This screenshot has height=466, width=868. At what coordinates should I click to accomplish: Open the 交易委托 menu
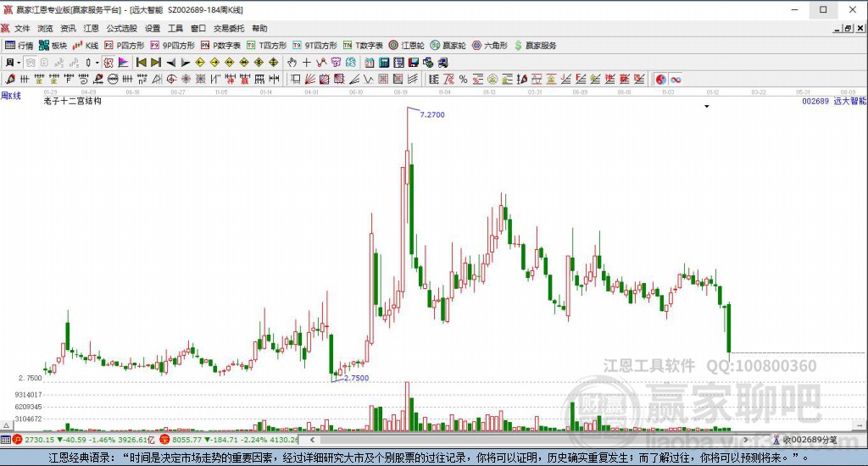pos(229,28)
